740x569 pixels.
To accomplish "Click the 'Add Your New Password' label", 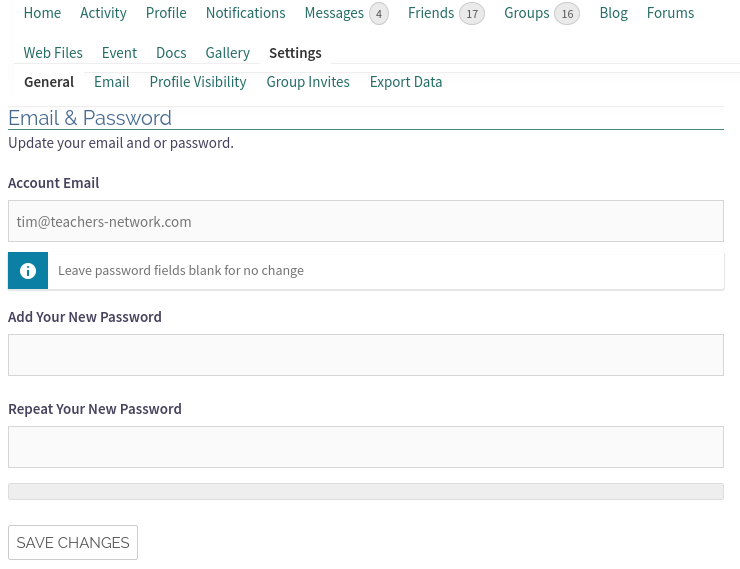I will (84, 317).
